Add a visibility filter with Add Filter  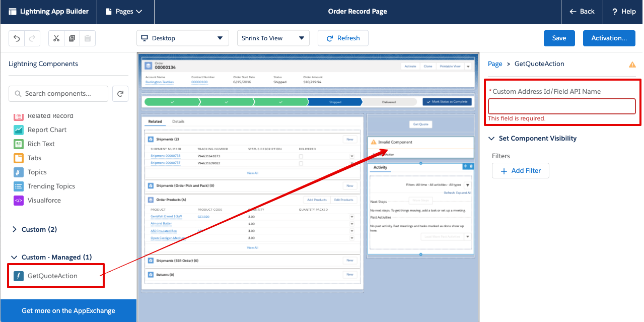(x=521, y=171)
